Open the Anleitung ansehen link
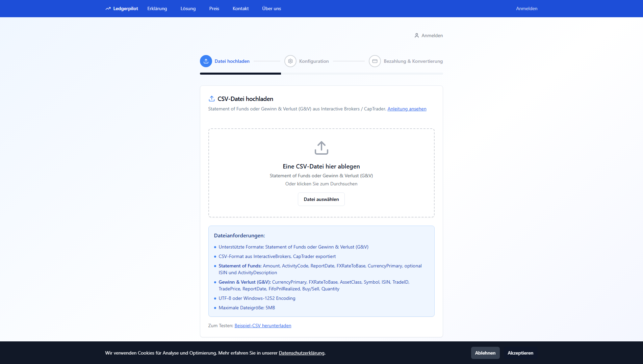Screen dimensions: 643x364 pyautogui.click(x=407, y=109)
